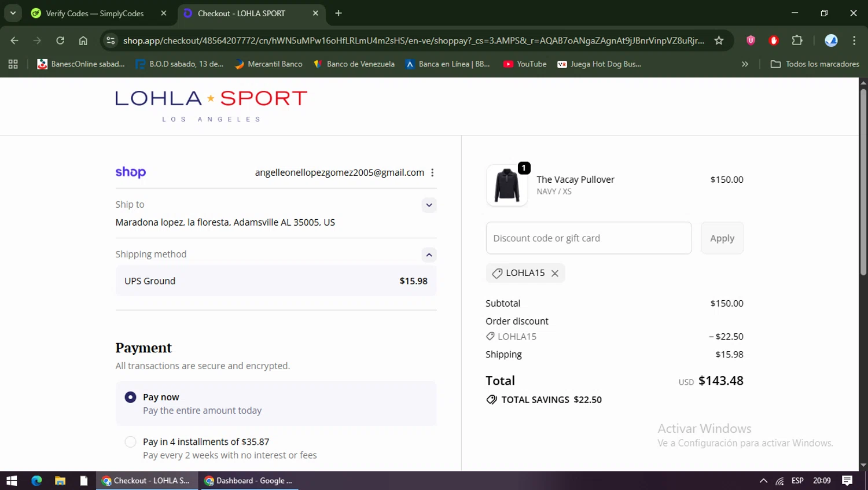868x490 pixels.
Task: Reload the checkout page
Action: pyautogui.click(x=60, y=40)
